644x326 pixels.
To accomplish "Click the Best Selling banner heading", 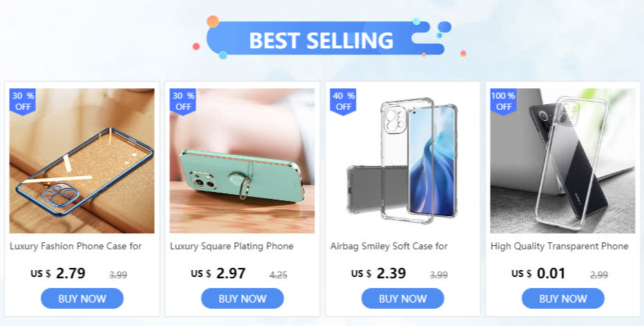I will pos(321,40).
